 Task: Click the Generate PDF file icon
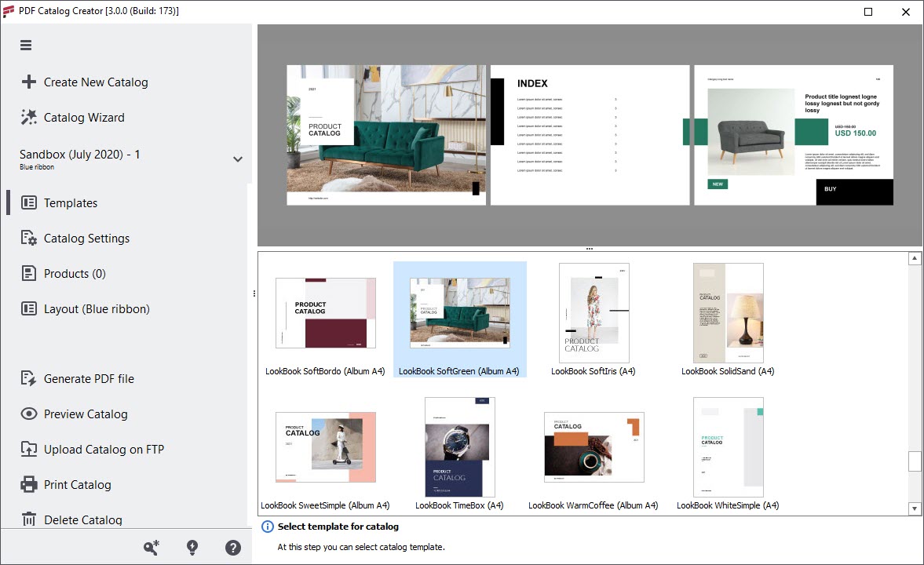[29, 379]
